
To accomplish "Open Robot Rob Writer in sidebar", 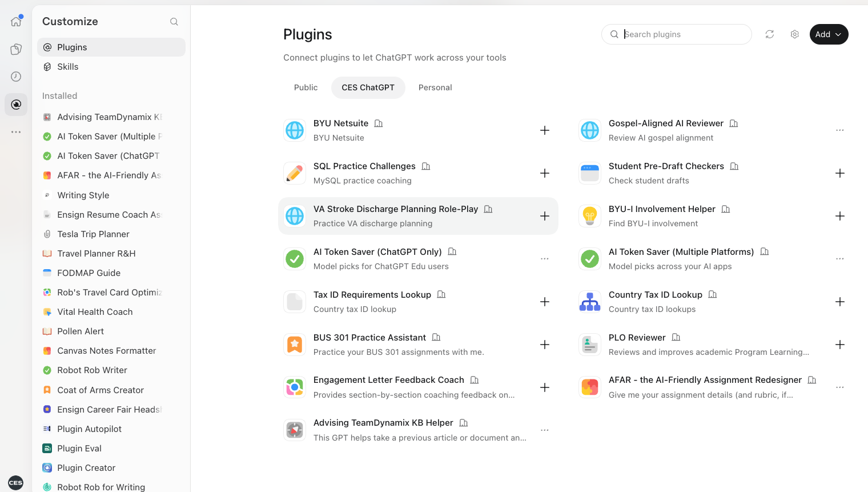I will pos(111,370).
